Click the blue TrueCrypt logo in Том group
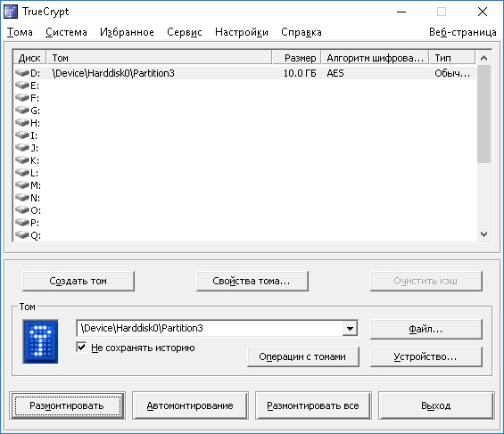The height and width of the screenshot is (434, 504). pos(40,341)
